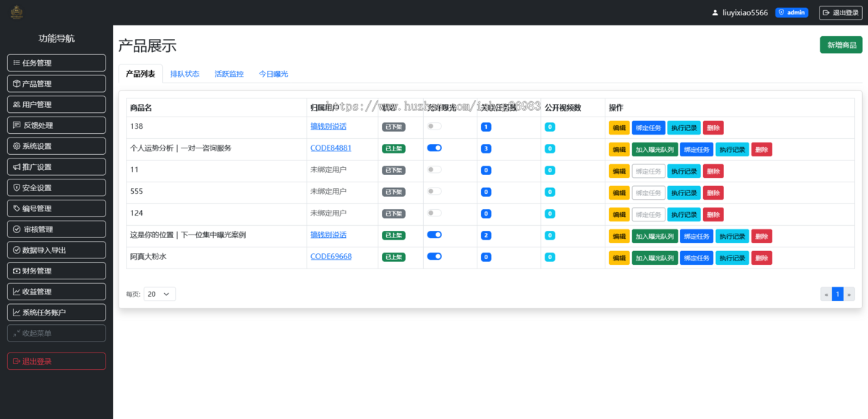Image resolution: width=868 pixels, height=419 pixels.
Task: Click 退出登录 button in the top bar
Action: pos(841,12)
